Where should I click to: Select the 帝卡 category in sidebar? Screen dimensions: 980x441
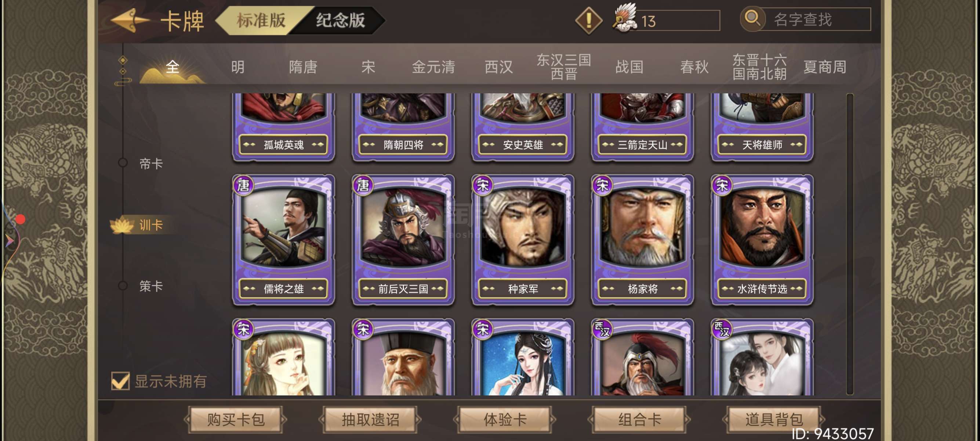click(150, 164)
